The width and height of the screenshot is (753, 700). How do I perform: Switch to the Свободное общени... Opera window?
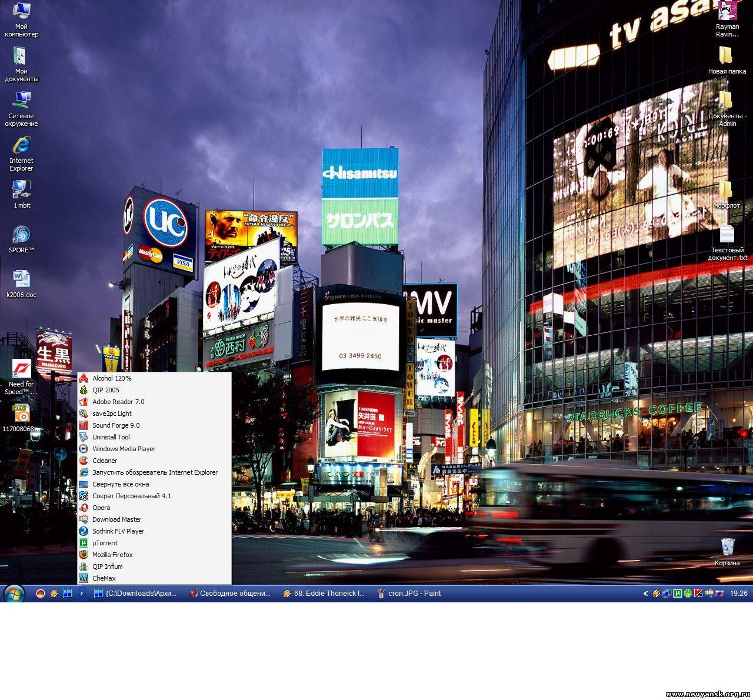(231, 594)
